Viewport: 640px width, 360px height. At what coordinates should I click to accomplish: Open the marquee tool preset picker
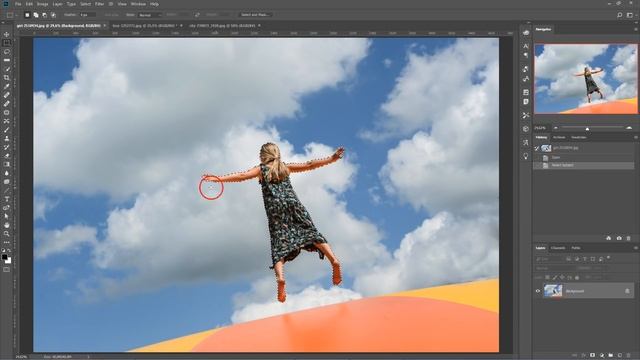point(11,15)
